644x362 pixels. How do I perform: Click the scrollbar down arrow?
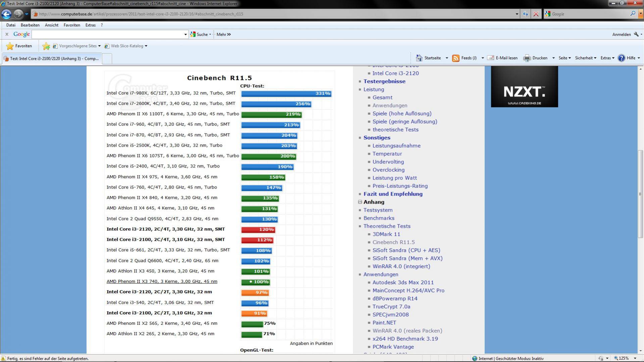coord(640,351)
